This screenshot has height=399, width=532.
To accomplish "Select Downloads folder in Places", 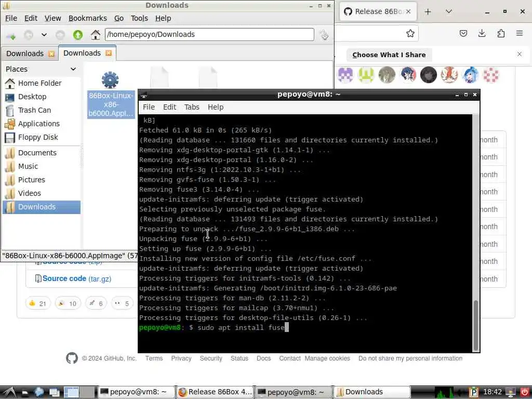I will (42, 207).
